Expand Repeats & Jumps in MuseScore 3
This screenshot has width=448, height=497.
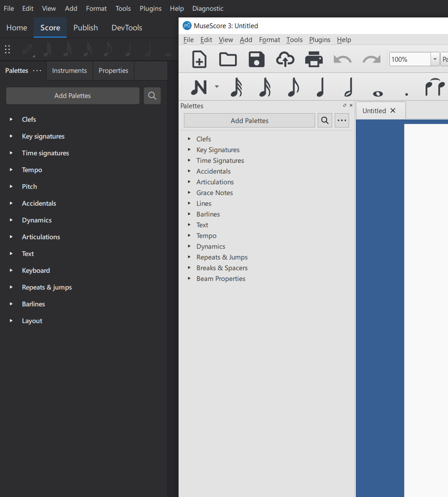pos(189,257)
